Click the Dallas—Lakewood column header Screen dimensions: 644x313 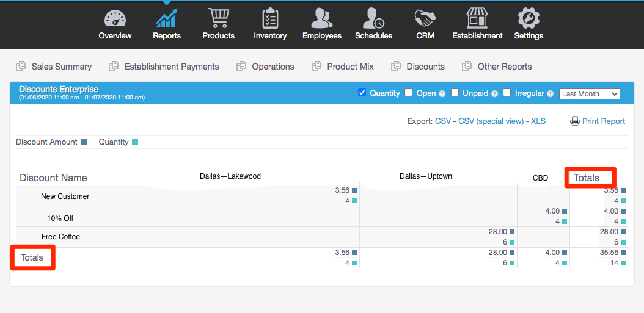click(x=230, y=176)
